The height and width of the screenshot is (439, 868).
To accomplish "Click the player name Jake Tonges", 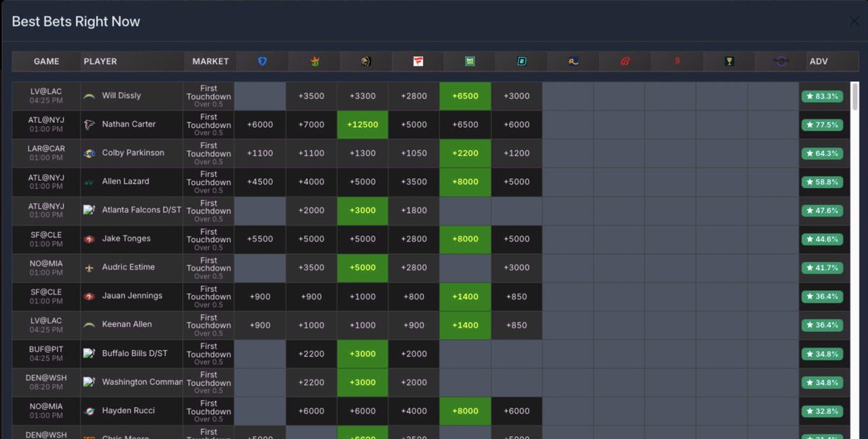I will point(127,239).
